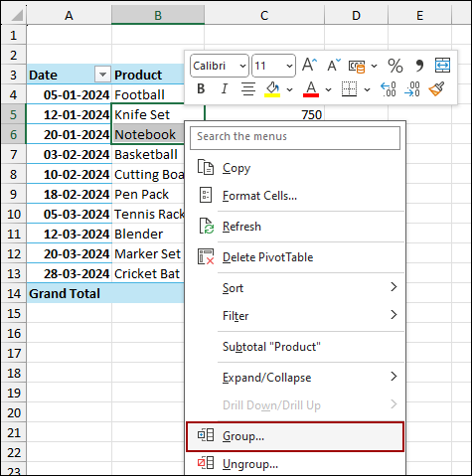Screen dimensions: 472x476
Task: Expand the Expand/Collapse submenu arrow
Action: [x=393, y=377]
